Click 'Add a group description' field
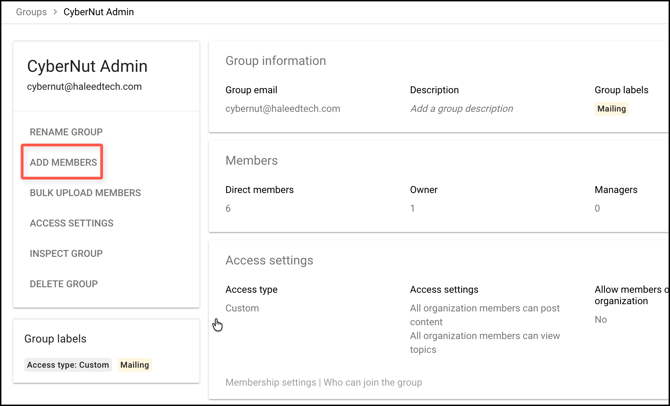 pos(461,109)
